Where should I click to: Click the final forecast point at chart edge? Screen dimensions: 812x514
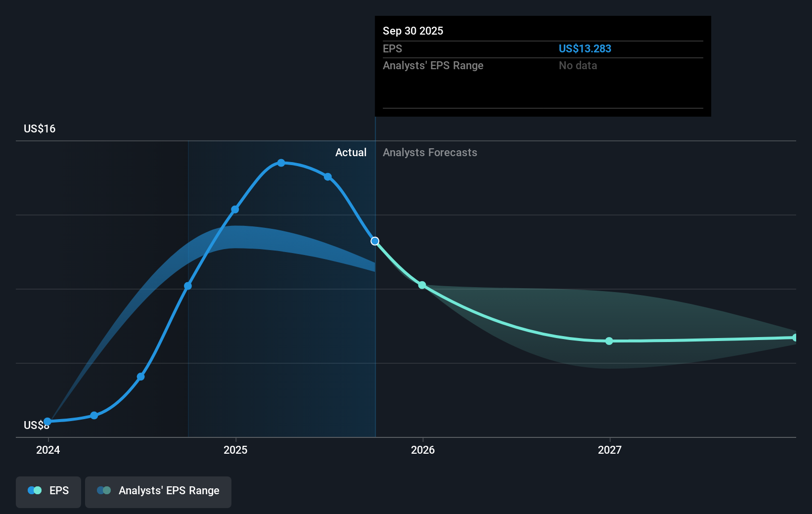coord(795,337)
